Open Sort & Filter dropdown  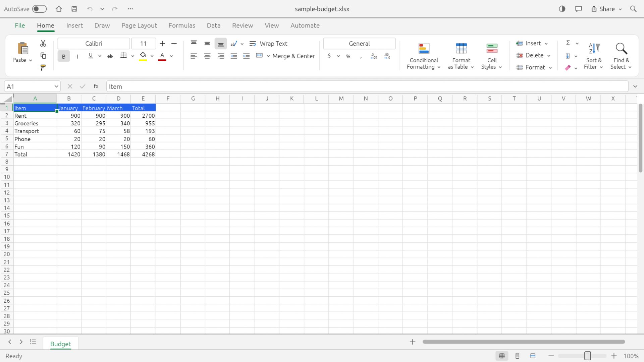(x=593, y=56)
